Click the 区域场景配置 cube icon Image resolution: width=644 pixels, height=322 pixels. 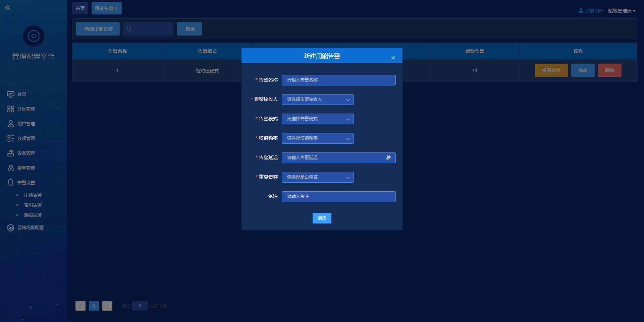pyautogui.click(x=11, y=228)
